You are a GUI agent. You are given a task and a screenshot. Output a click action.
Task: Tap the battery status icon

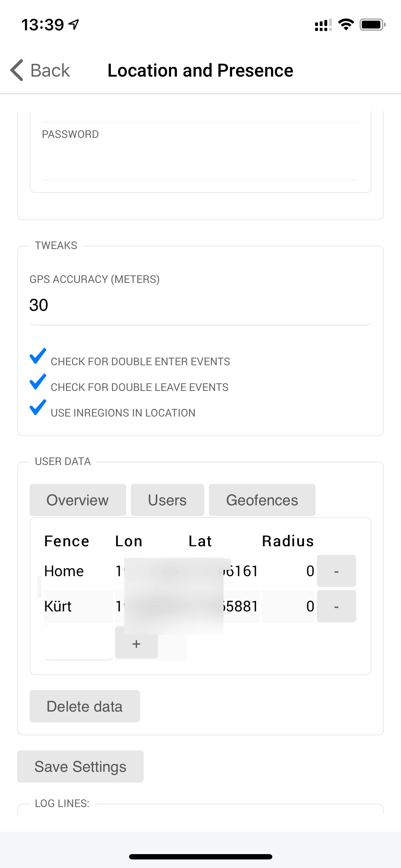[x=372, y=25]
